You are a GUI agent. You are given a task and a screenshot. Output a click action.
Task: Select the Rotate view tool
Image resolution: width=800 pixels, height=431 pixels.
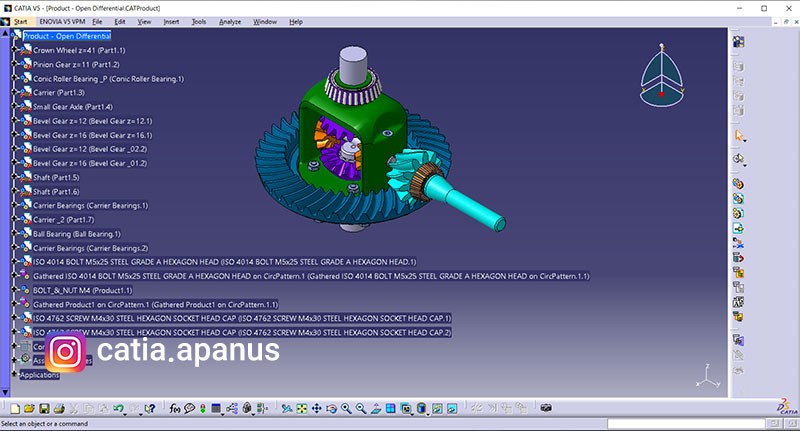point(331,409)
